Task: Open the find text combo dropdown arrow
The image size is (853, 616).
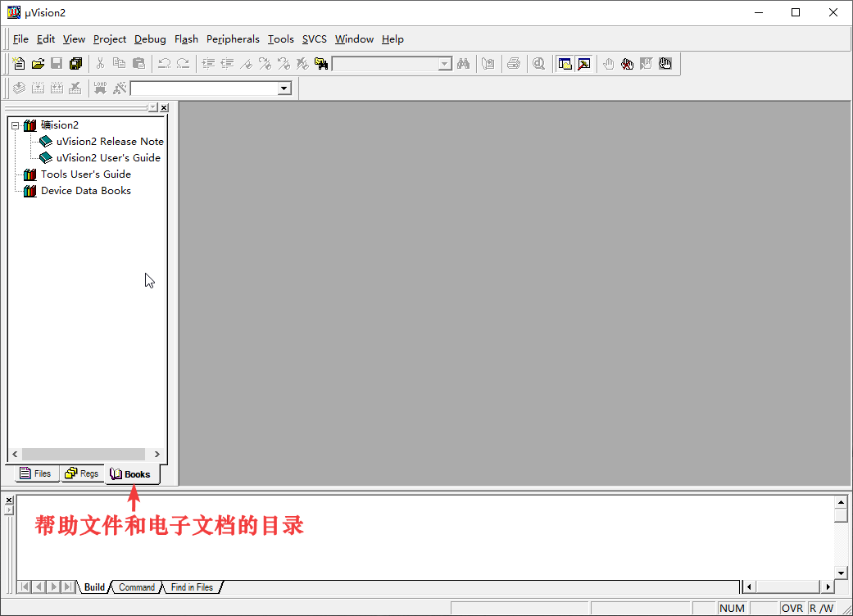Action: click(444, 64)
